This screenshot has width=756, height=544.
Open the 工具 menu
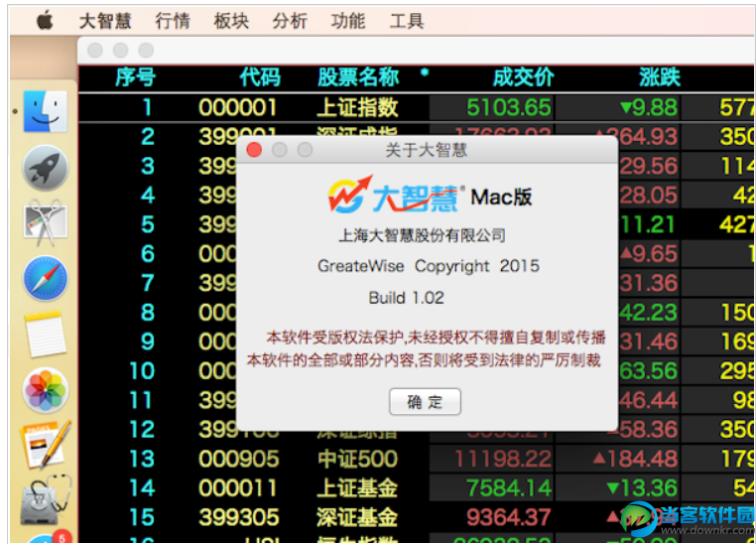point(407,21)
